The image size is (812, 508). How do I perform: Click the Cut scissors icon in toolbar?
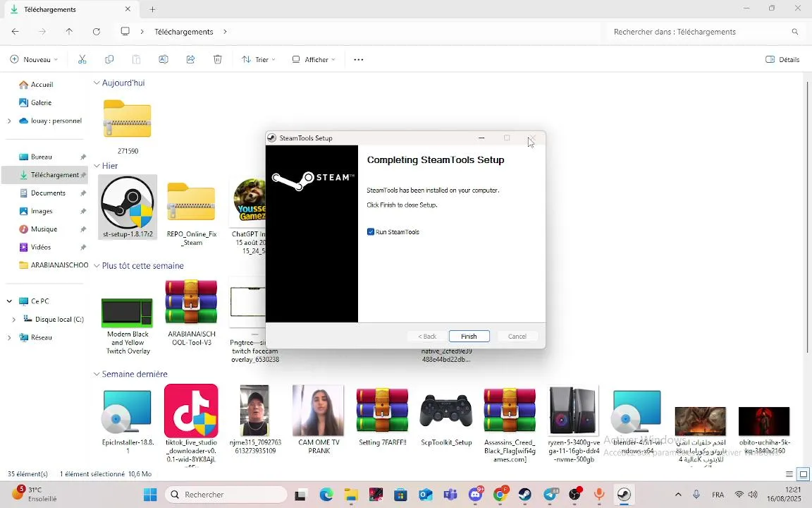tap(82, 59)
